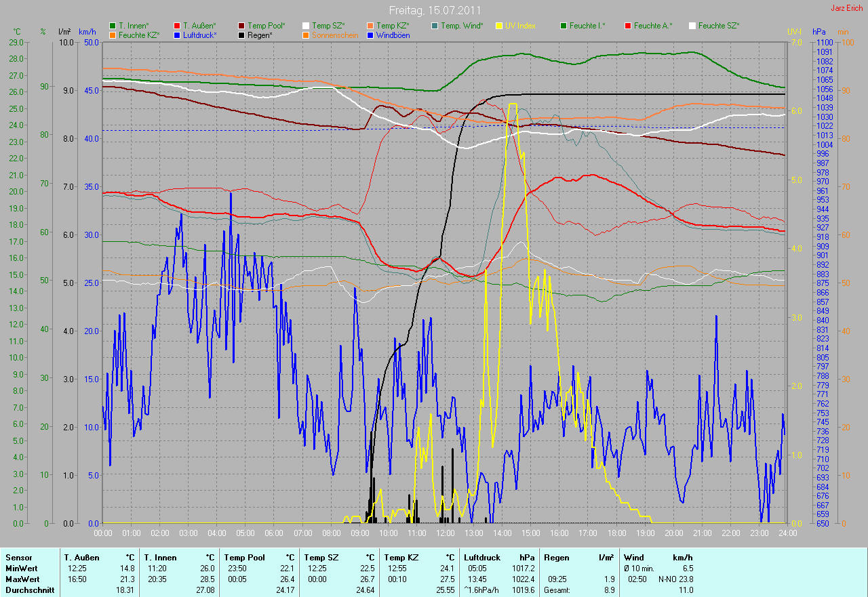Click the Durchschnitt row label
868x597 pixels.
click(x=28, y=590)
